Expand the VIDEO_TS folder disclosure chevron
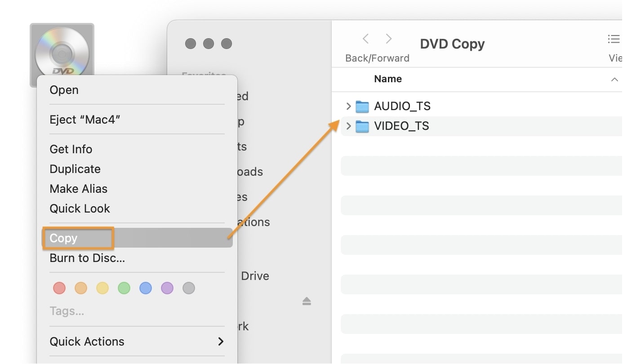This screenshot has height=364, width=623. (348, 126)
